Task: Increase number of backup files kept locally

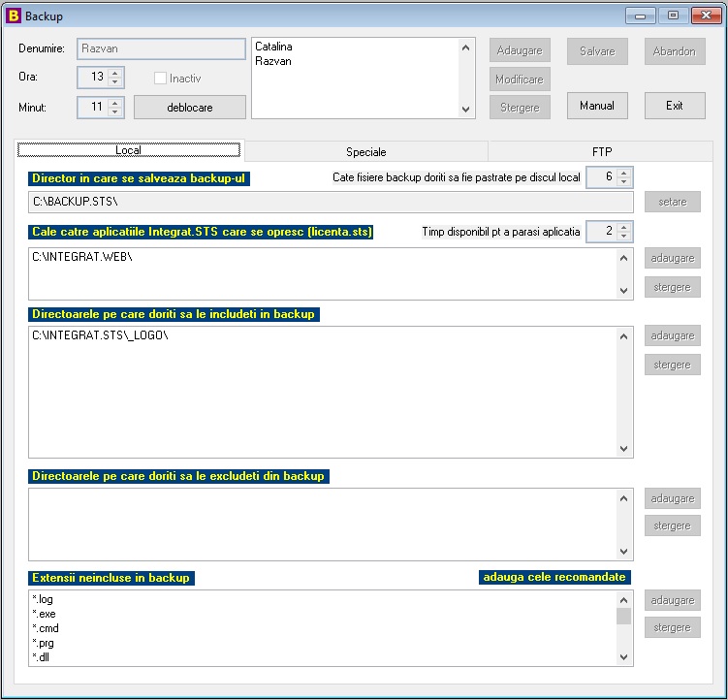Action: click(624, 174)
